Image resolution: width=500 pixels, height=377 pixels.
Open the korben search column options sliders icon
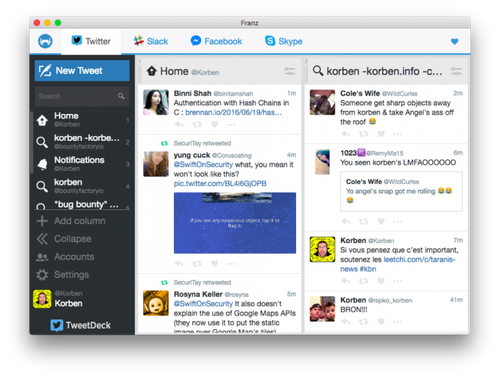point(456,71)
